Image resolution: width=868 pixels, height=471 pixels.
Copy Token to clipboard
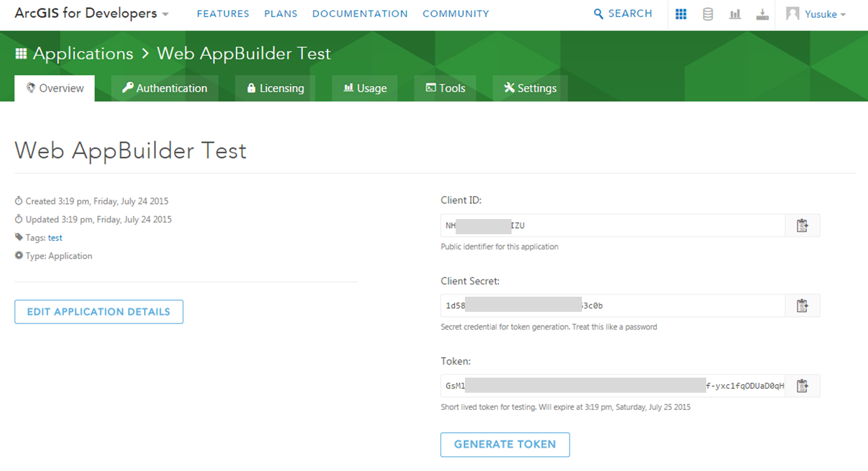(802, 386)
